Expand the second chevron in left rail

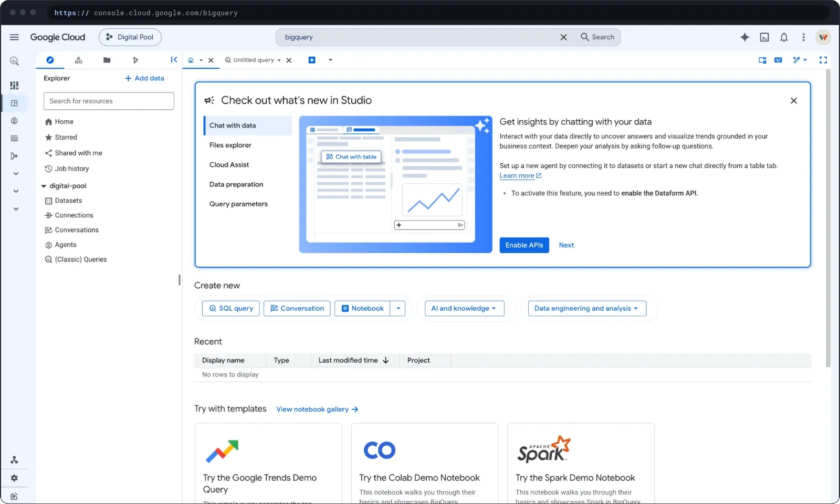pos(16,192)
